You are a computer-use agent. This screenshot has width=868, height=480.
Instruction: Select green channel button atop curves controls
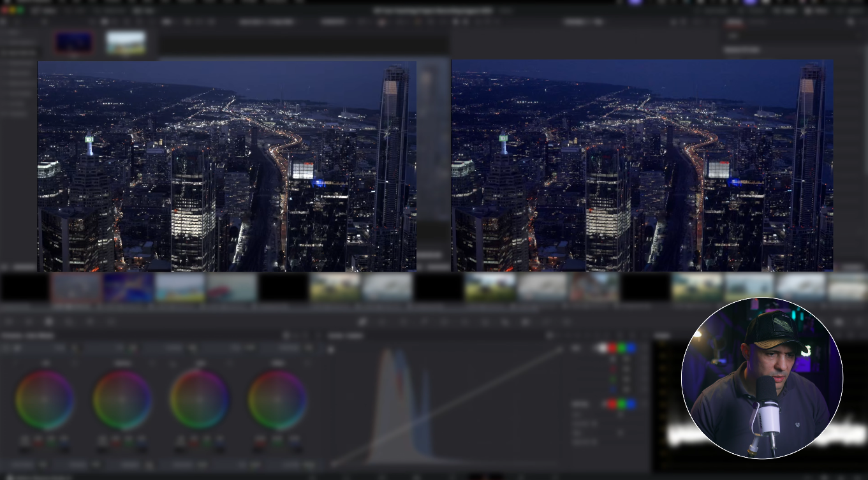pyautogui.click(x=622, y=348)
